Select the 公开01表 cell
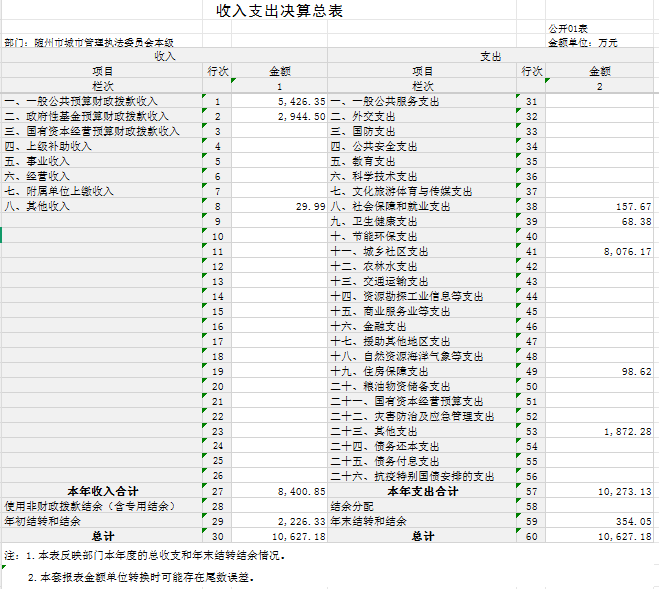Screen dimensions: 659x589 click(x=568, y=30)
